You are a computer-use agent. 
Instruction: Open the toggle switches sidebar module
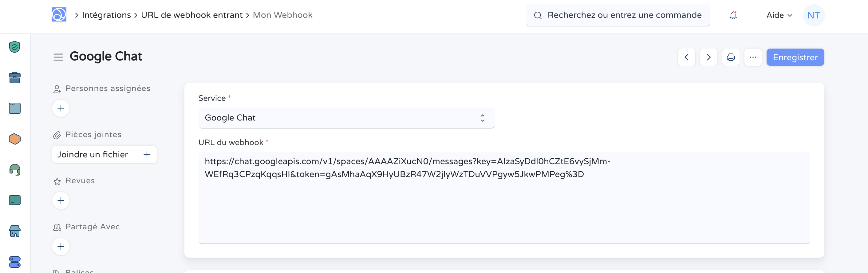pyautogui.click(x=14, y=262)
